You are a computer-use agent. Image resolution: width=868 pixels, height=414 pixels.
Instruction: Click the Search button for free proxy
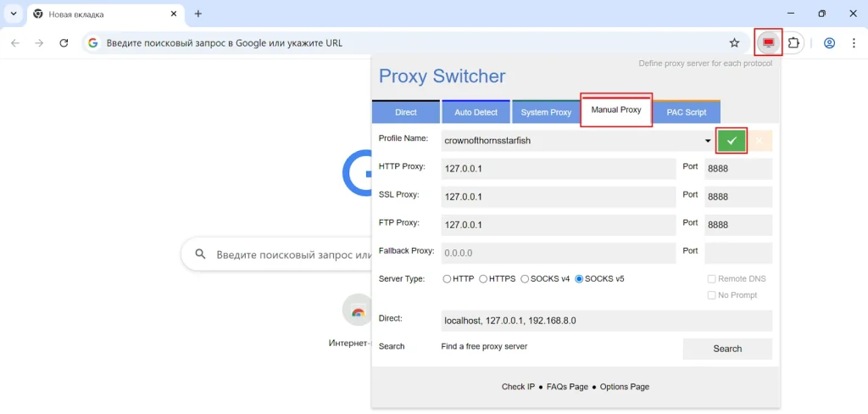[727, 349]
